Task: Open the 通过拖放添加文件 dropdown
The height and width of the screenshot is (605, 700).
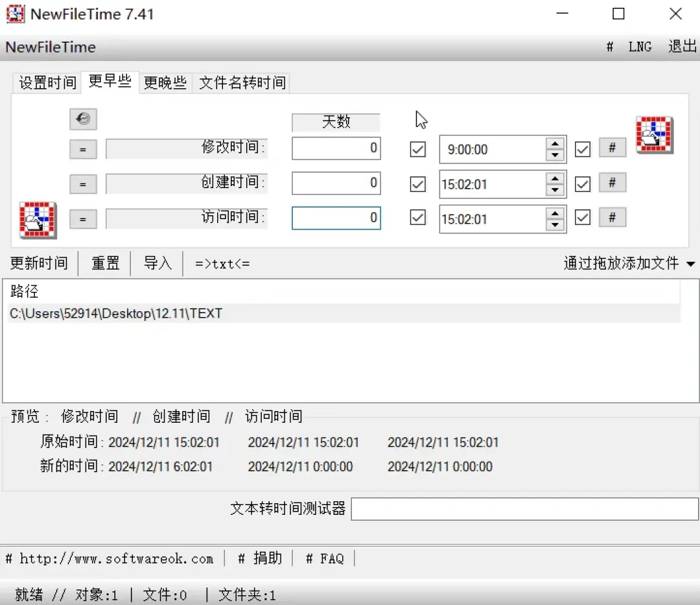Action: (629, 263)
